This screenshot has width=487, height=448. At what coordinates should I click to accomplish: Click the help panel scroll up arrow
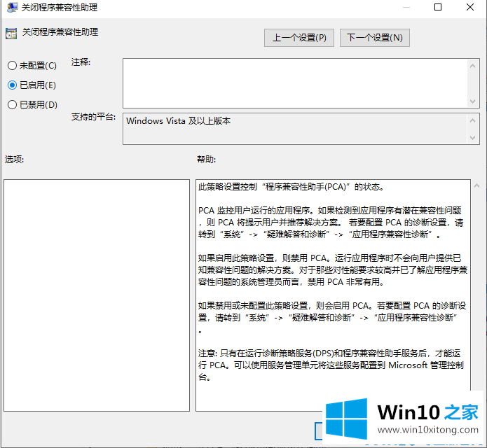[476, 185]
